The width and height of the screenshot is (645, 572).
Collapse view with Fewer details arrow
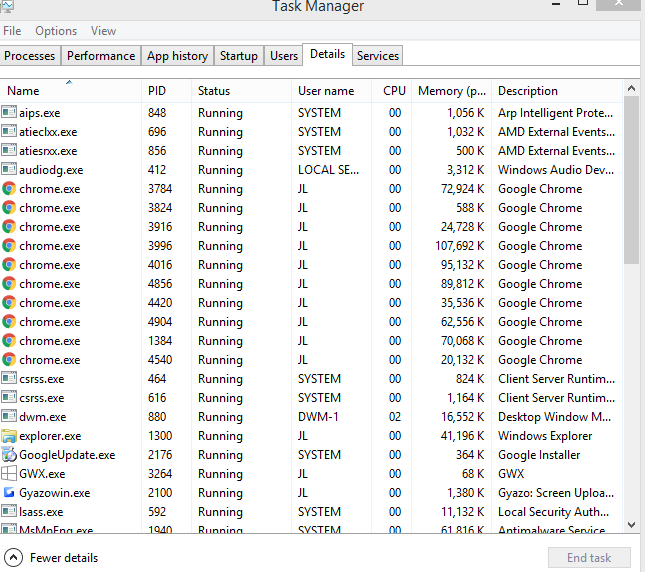click(13, 558)
